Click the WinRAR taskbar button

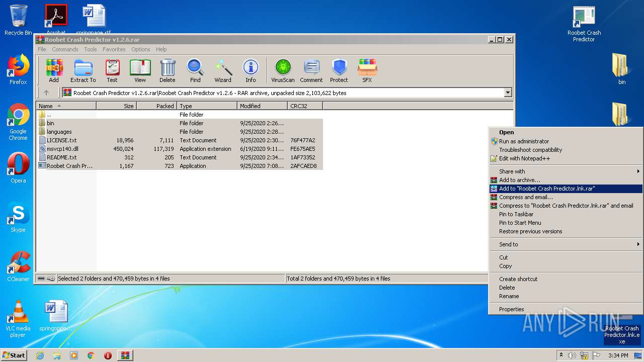[125, 355]
